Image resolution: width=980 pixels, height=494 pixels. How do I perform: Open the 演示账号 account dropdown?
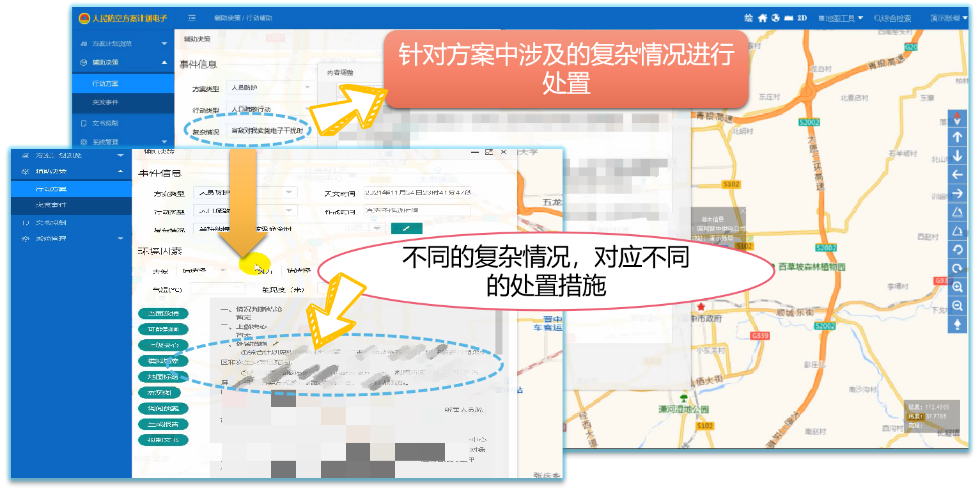(949, 19)
